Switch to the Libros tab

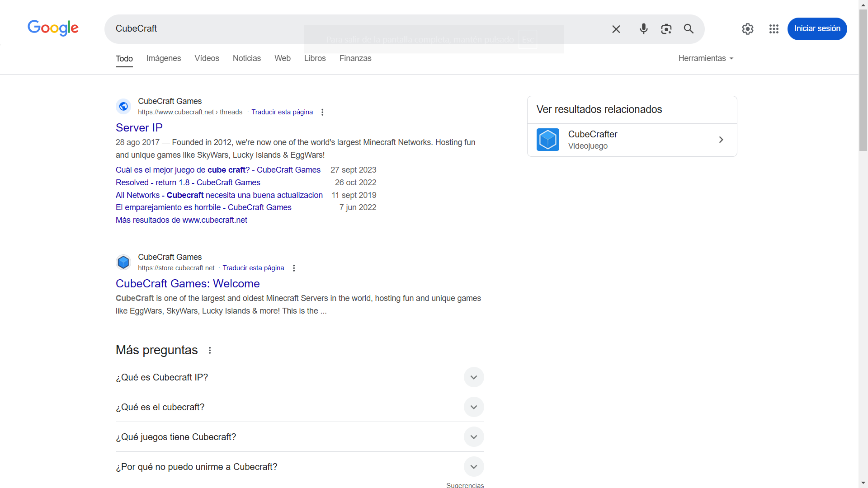click(315, 58)
